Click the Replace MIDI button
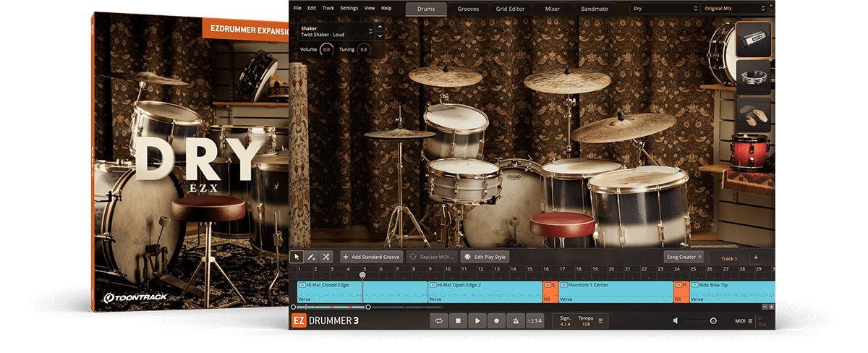868x353 pixels. pos(432,257)
